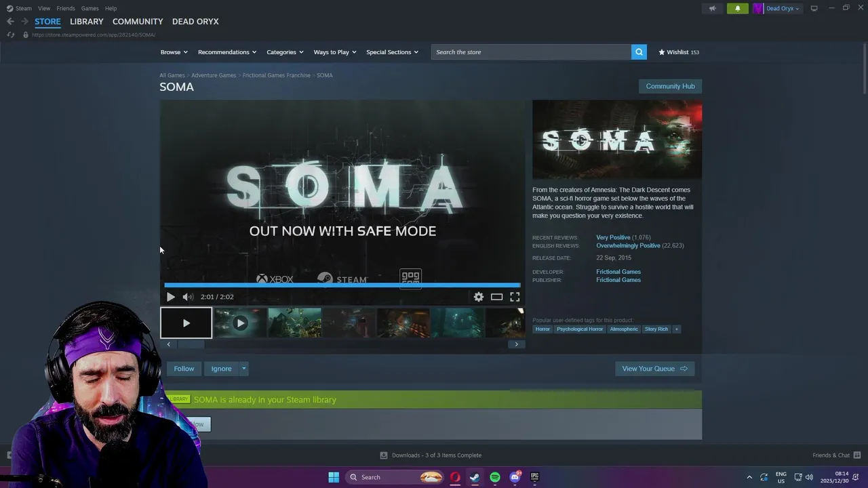Screen dimensions: 868x488
Task: Click the padlock icon beside the URL
Action: pyautogui.click(x=26, y=35)
